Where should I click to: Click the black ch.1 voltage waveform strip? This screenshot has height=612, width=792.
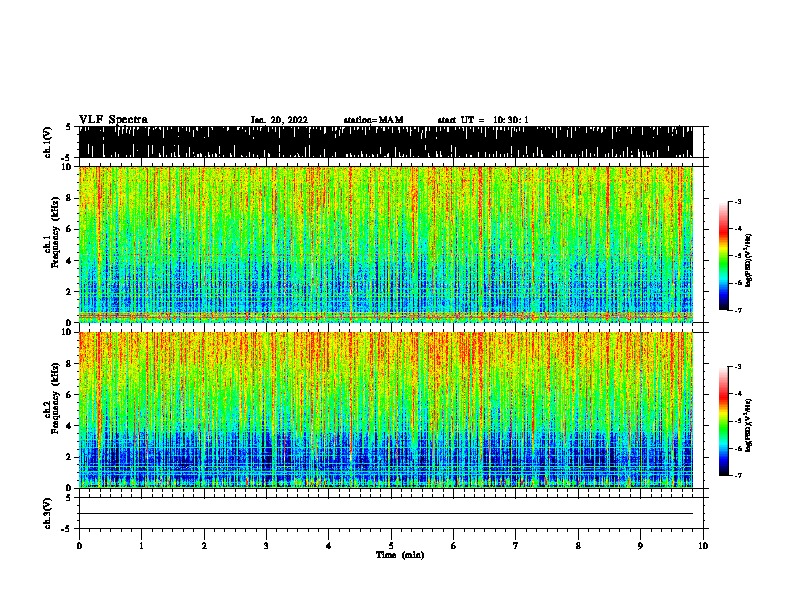point(386,142)
